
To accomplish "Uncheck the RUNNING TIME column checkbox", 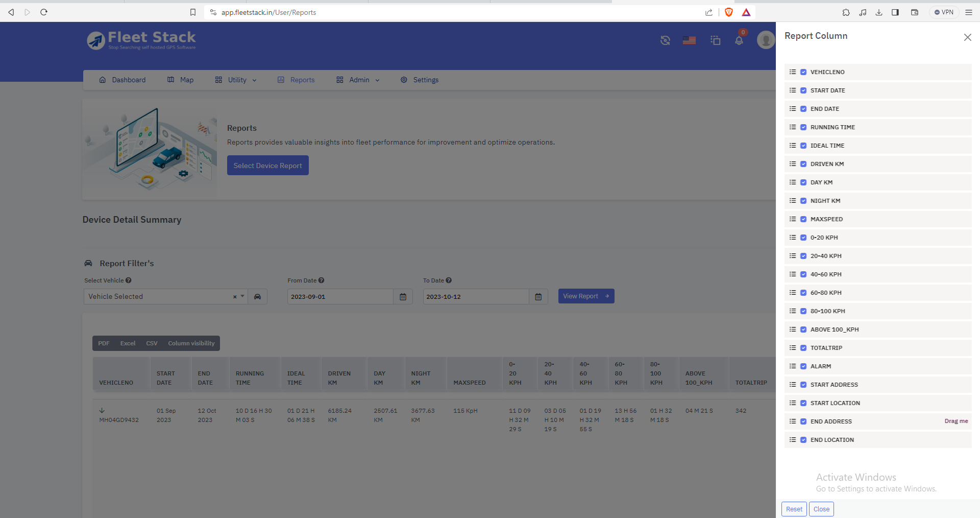I will [803, 127].
